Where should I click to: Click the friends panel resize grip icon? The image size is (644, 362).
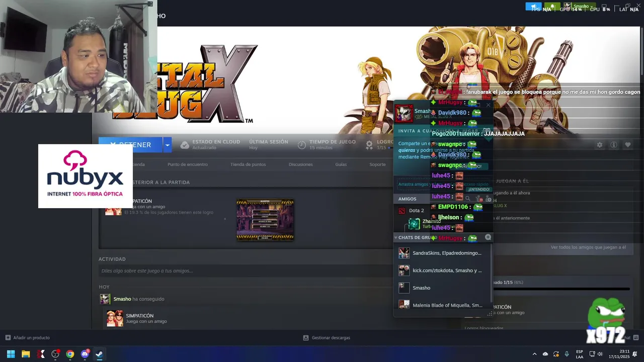490,313
